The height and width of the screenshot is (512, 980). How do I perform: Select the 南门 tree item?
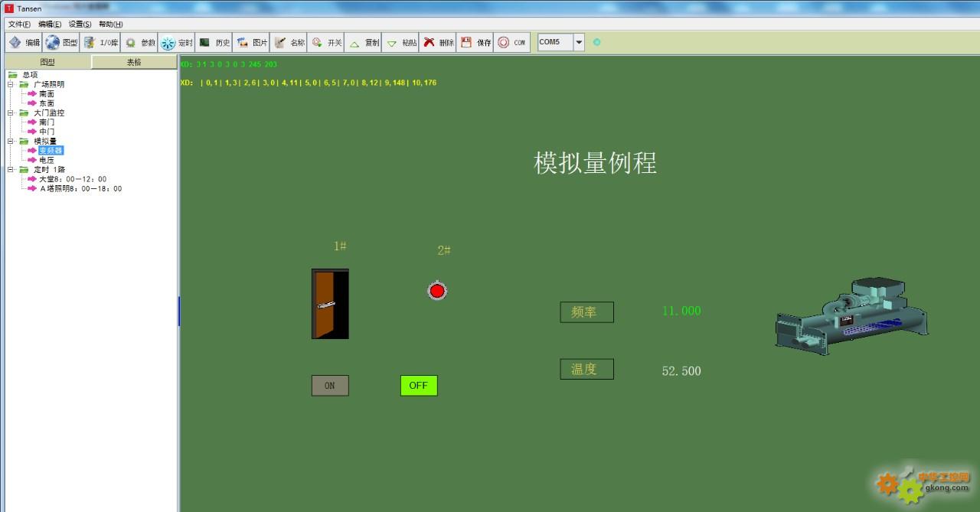coord(47,122)
